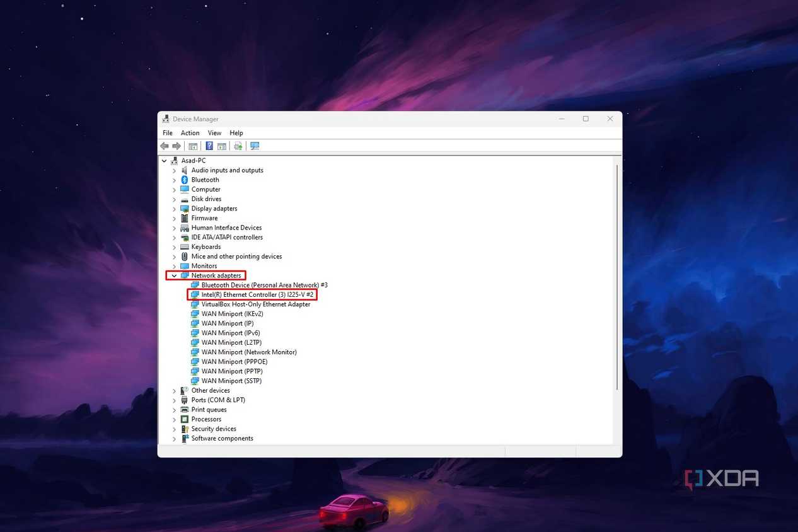The height and width of the screenshot is (532, 798).
Task: Expand the Ports (COM & LPT) chevron
Action: click(175, 400)
